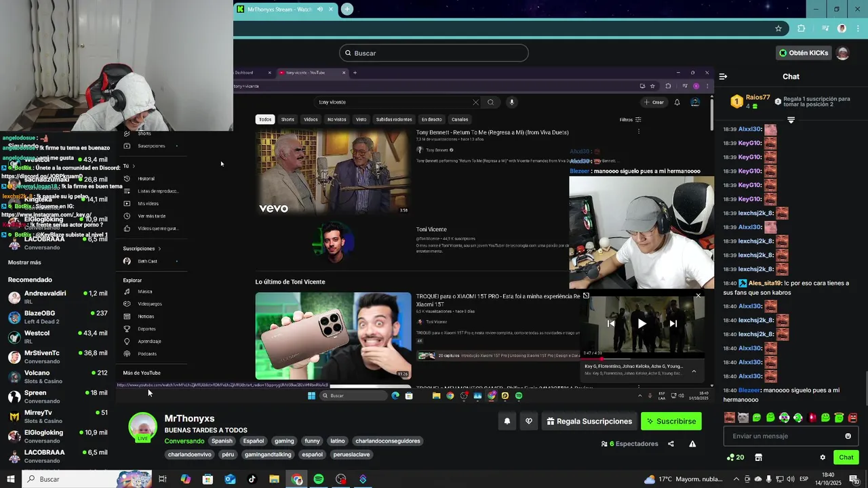The image size is (868, 488).
Task: Select Subidas recientes filter chip
Action: (394, 119)
